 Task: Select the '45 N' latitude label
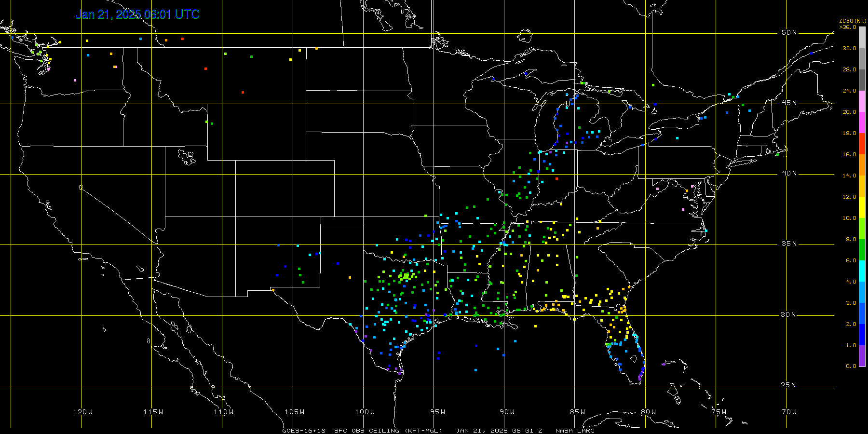click(789, 103)
